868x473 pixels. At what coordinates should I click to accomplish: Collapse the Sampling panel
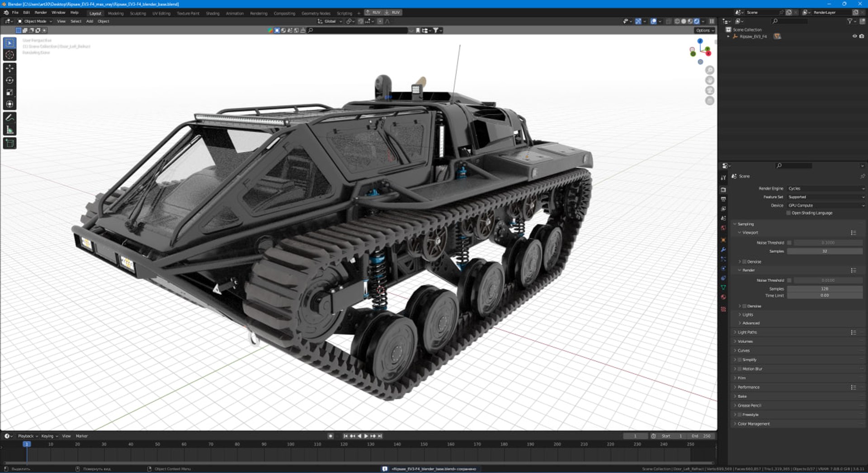(x=745, y=224)
